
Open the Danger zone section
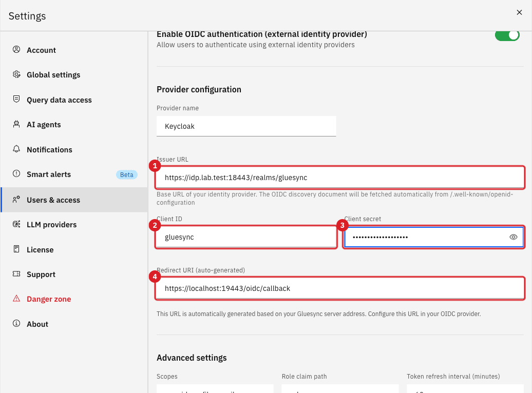coord(74,299)
